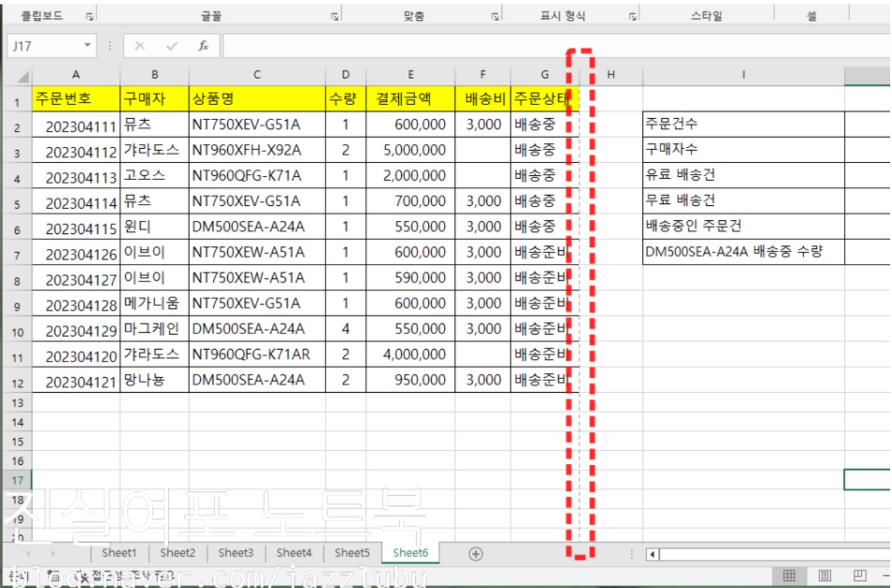Select the 주문건수 label cell
Screen dimensions: 892x588
click(743, 124)
